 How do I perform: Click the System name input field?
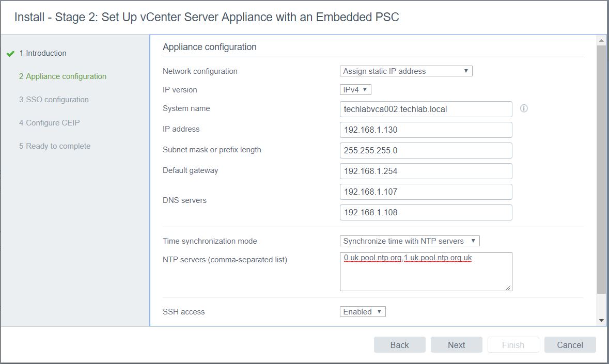426,109
